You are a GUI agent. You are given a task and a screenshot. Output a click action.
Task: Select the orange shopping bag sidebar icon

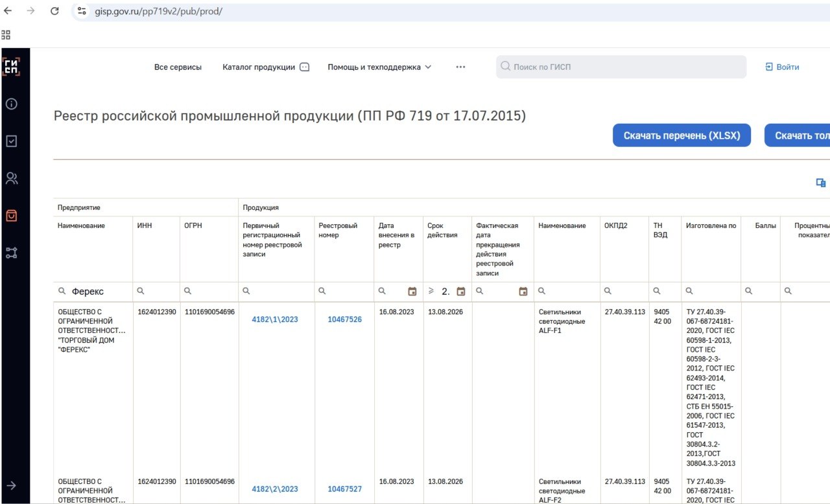[x=11, y=216]
